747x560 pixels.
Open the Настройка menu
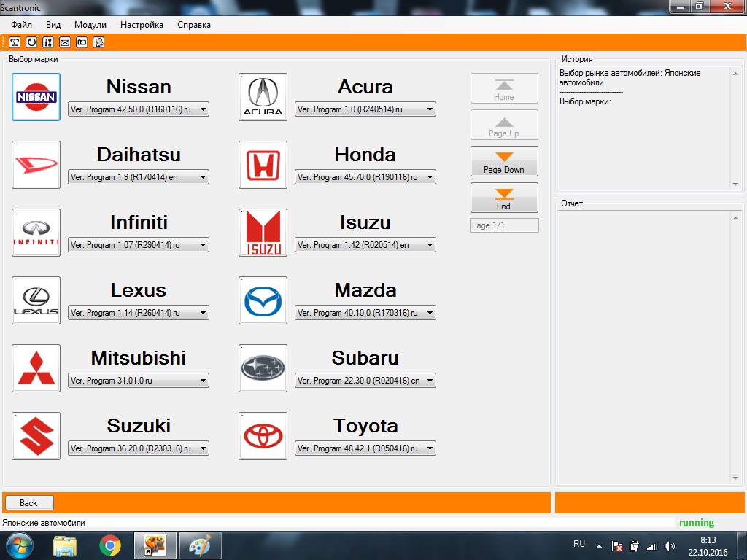point(142,25)
